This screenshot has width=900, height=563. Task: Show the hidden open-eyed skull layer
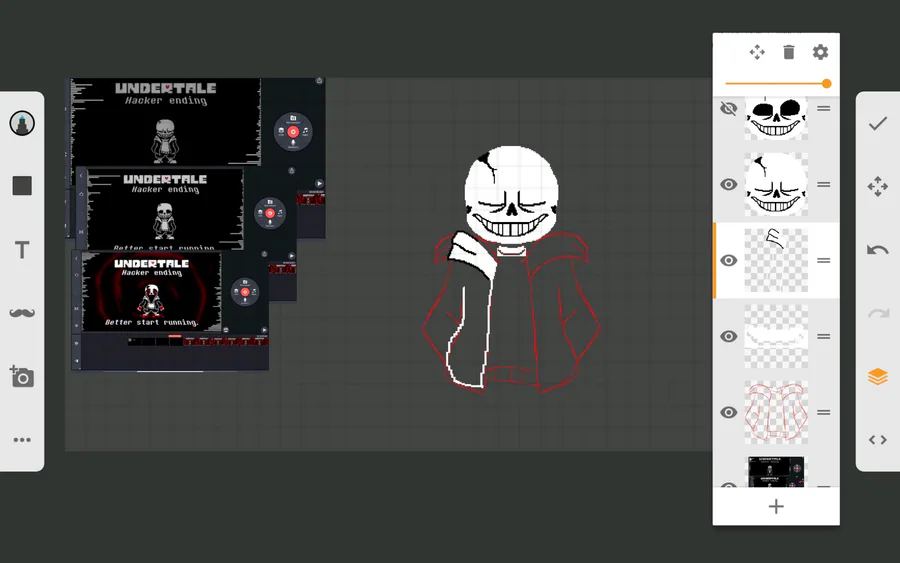728,108
